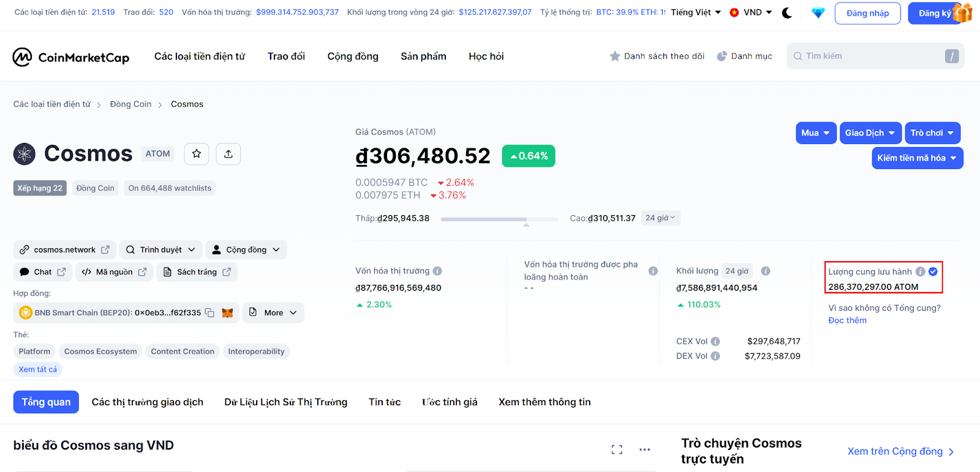Add Cosmos to watchlist star button
Screen dimensions: 980x472
click(x=197, y=154)
